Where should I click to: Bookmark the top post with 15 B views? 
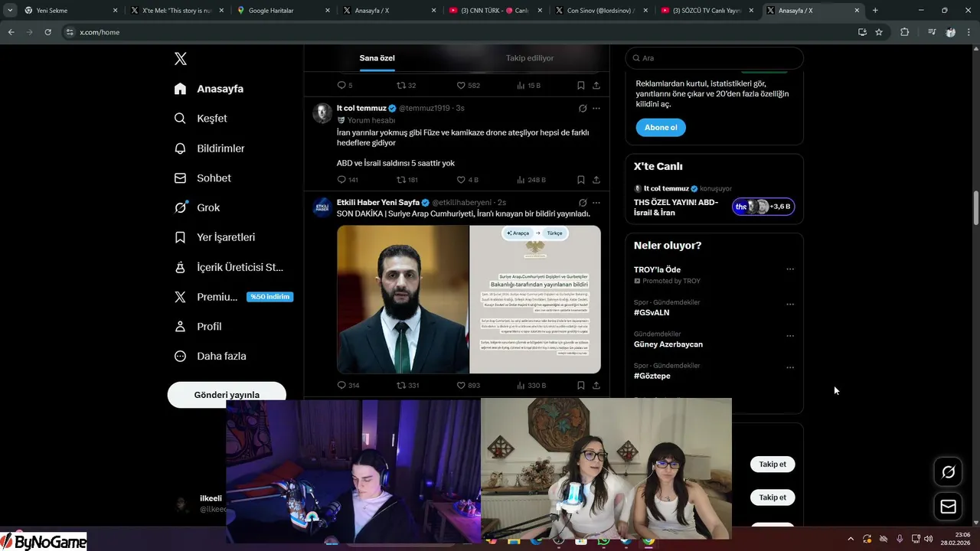[x=581, y=85]
